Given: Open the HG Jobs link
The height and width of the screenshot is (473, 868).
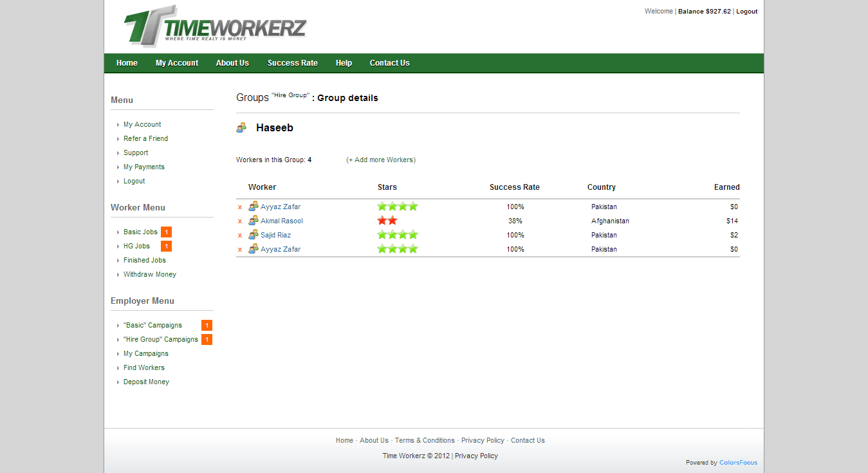Looking at the screenshot, I should coord(136,246).
